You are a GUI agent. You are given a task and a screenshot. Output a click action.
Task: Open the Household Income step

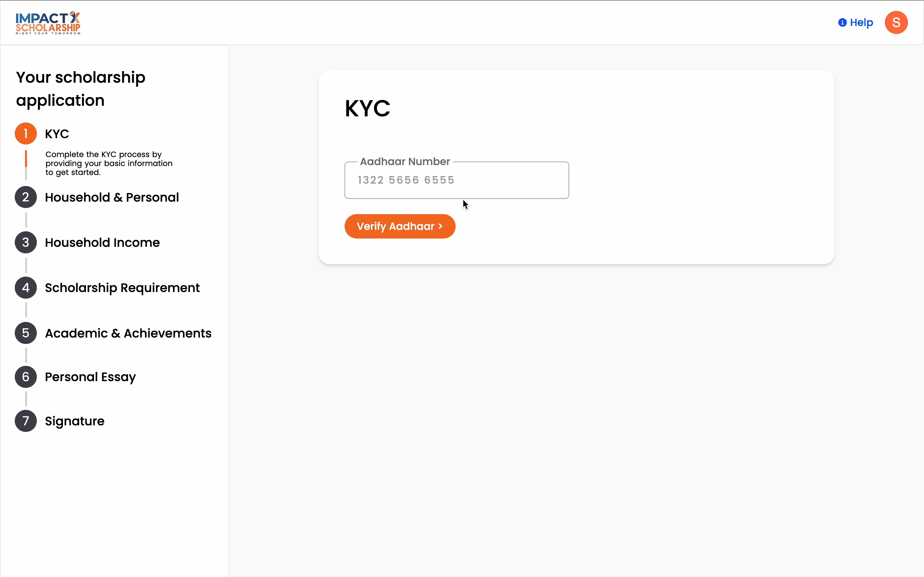click(x=102, y=243)
